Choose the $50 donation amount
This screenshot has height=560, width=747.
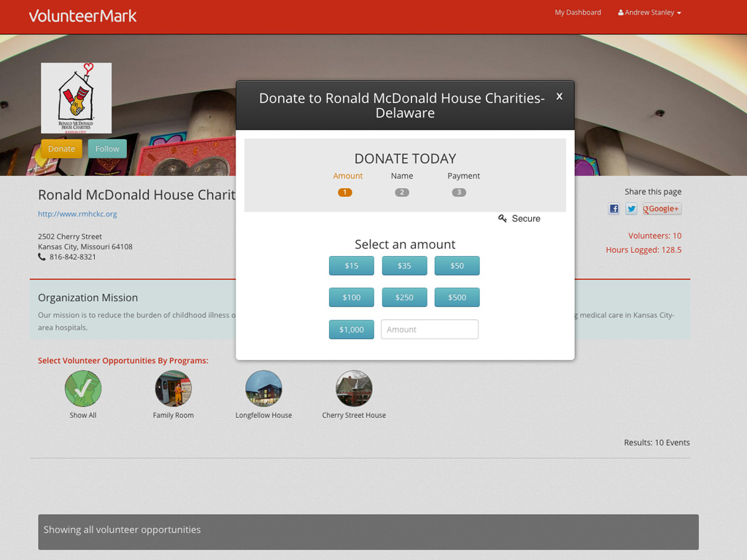click(457, 265)
